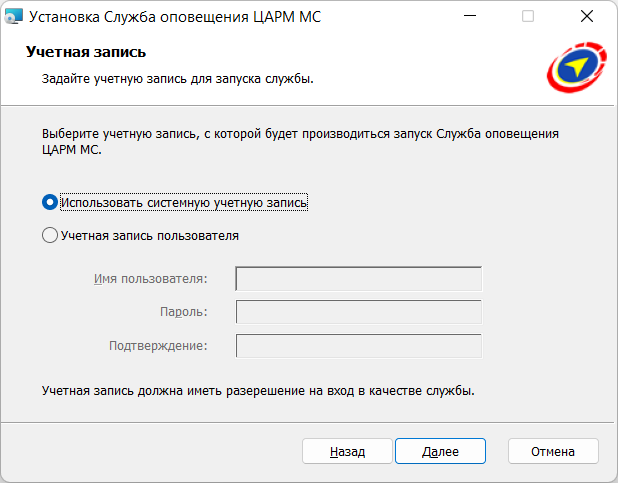Image resolution: width=618 pixels, height=483 pixels.
Task: Cancel installation via 'Отмена' button
Action: pos(553,451)
